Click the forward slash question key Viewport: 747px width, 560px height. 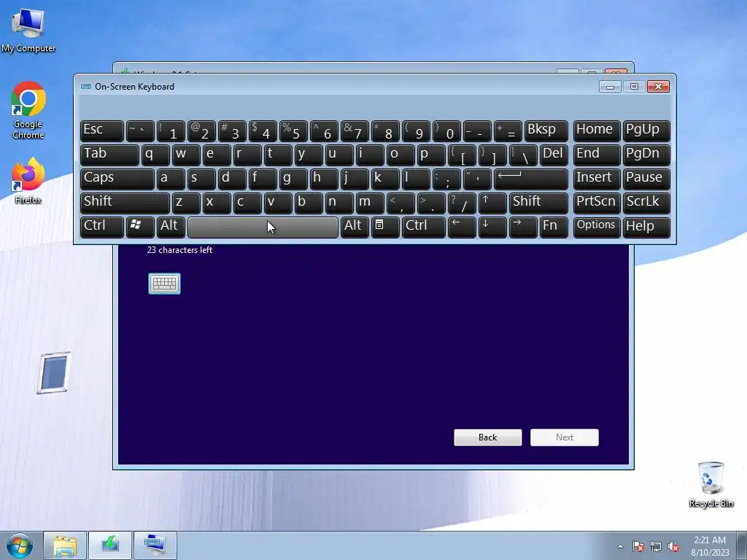click(x=462, y=203)
